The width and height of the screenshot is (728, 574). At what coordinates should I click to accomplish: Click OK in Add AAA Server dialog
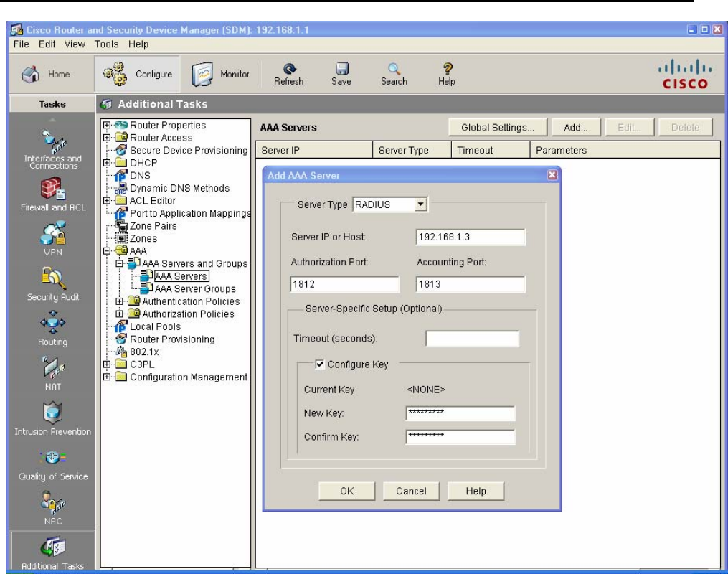(x=347, y=491)
